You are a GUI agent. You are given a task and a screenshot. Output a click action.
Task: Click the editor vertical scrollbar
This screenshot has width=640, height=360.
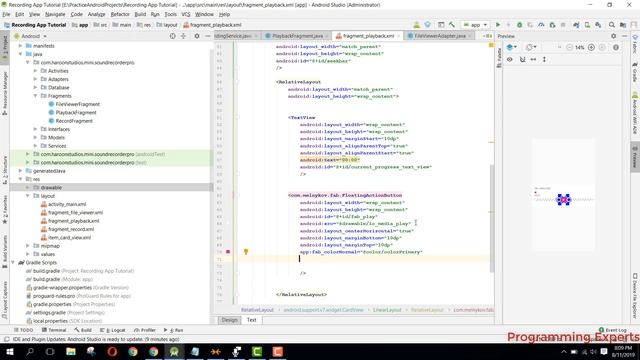point(492,218)
